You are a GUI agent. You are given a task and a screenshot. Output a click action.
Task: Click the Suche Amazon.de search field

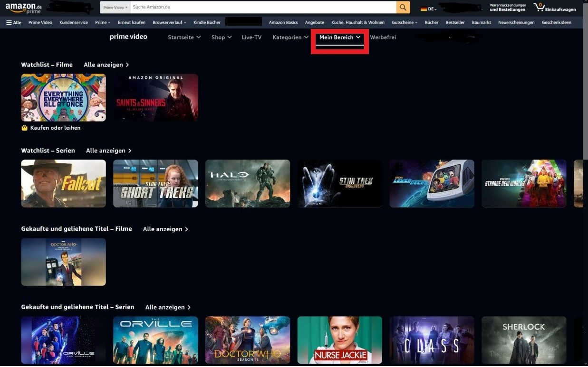263,7
